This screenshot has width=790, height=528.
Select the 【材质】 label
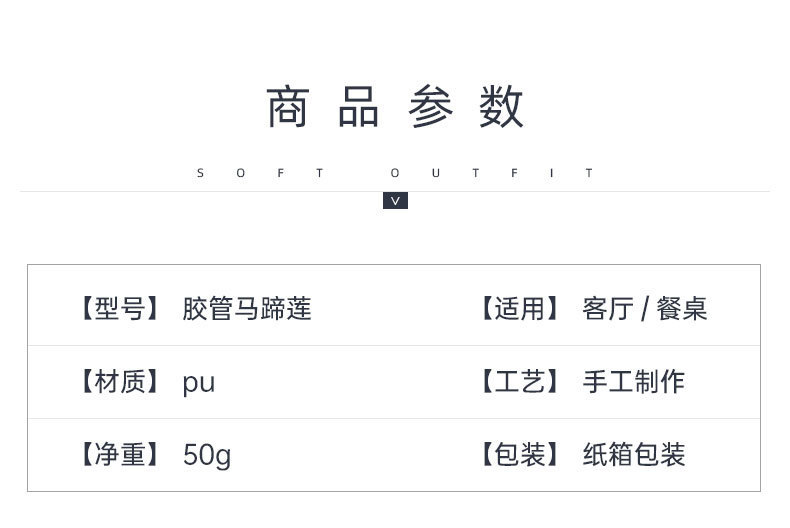(120, 381)
